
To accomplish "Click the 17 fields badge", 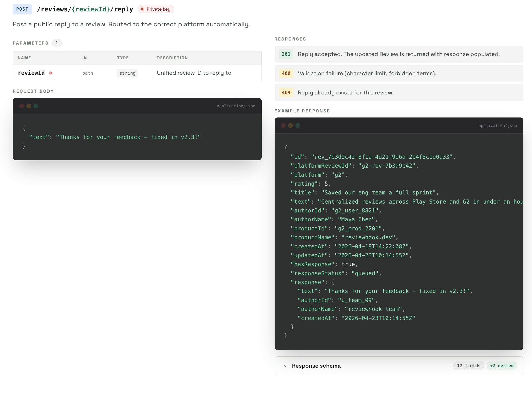I will point(469,366).
